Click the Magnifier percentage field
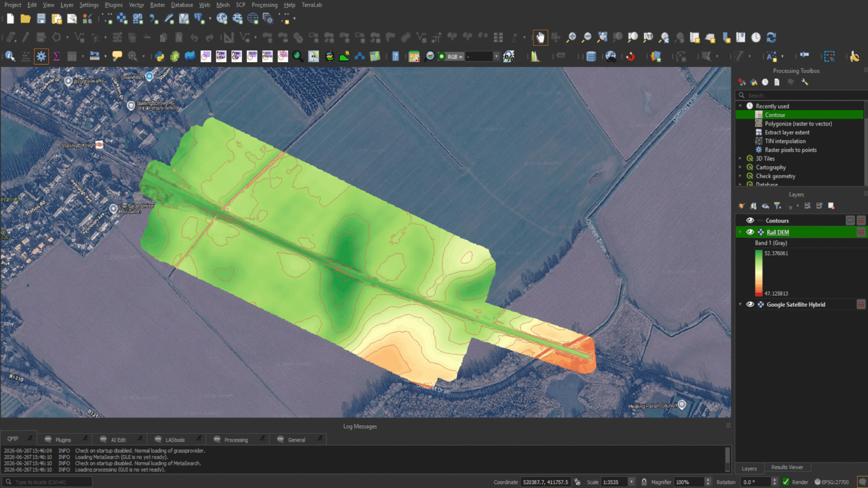 [x=689, y=482]
